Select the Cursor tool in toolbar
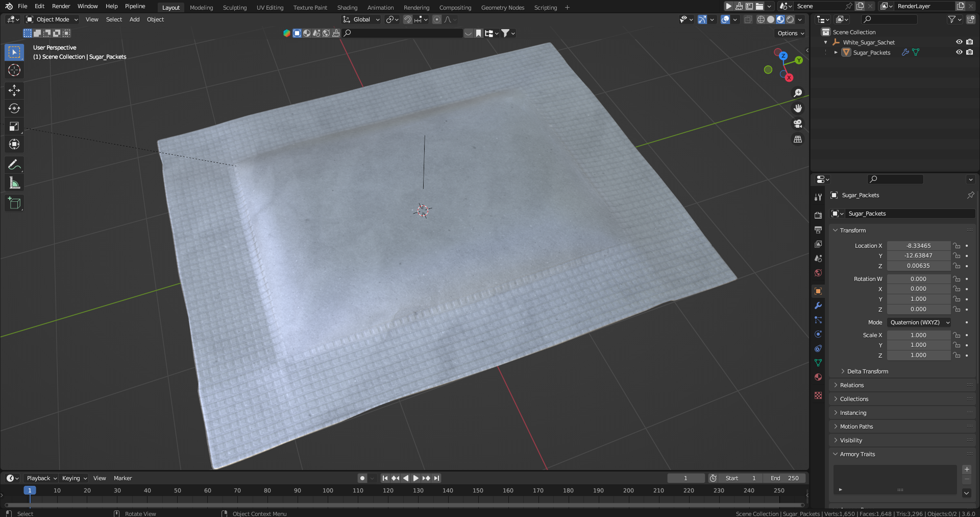The width and height of the screenshot is (980, 517). pyautogui.click(x=14, y=70)
